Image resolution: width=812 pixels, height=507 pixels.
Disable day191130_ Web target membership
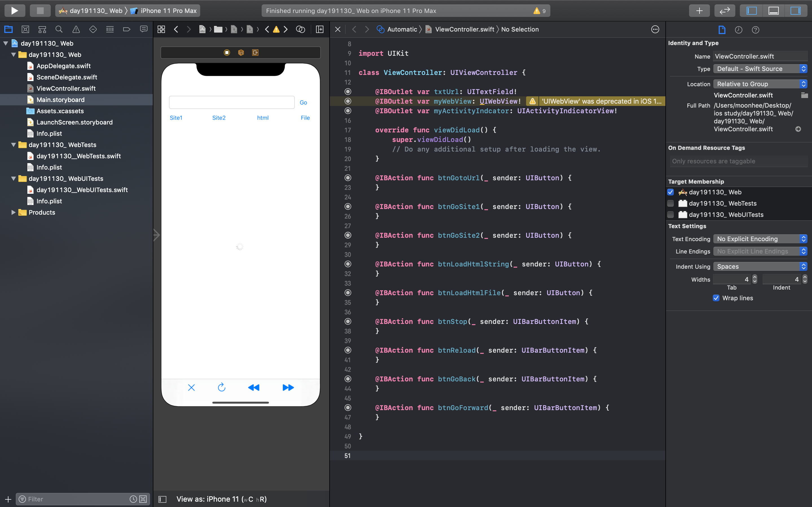click(670, 192)
